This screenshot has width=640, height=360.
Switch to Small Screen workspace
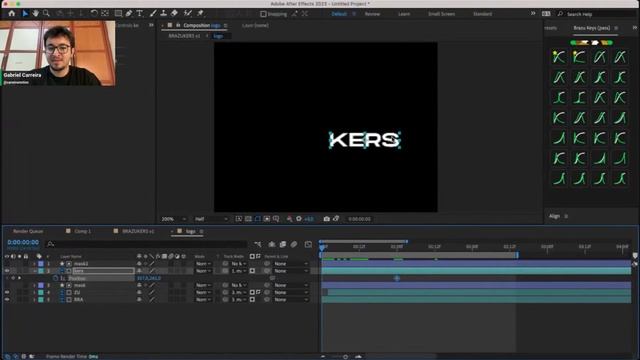441,14
